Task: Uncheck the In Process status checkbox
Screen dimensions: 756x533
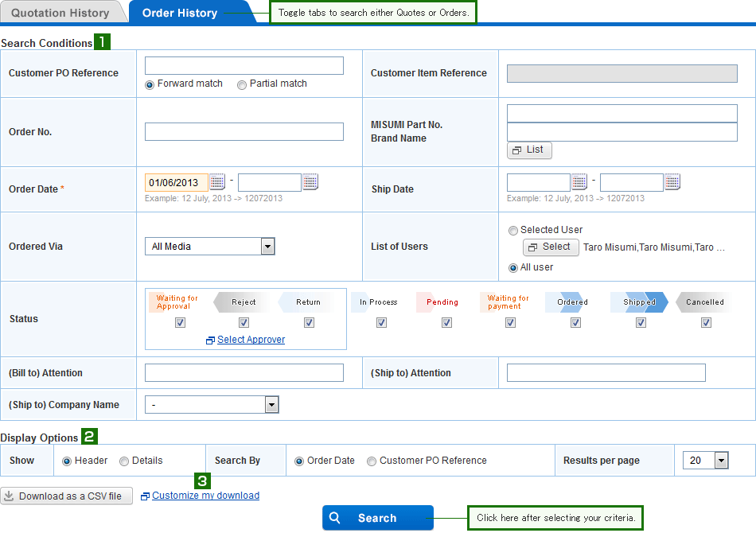Action: coord(381,323)
